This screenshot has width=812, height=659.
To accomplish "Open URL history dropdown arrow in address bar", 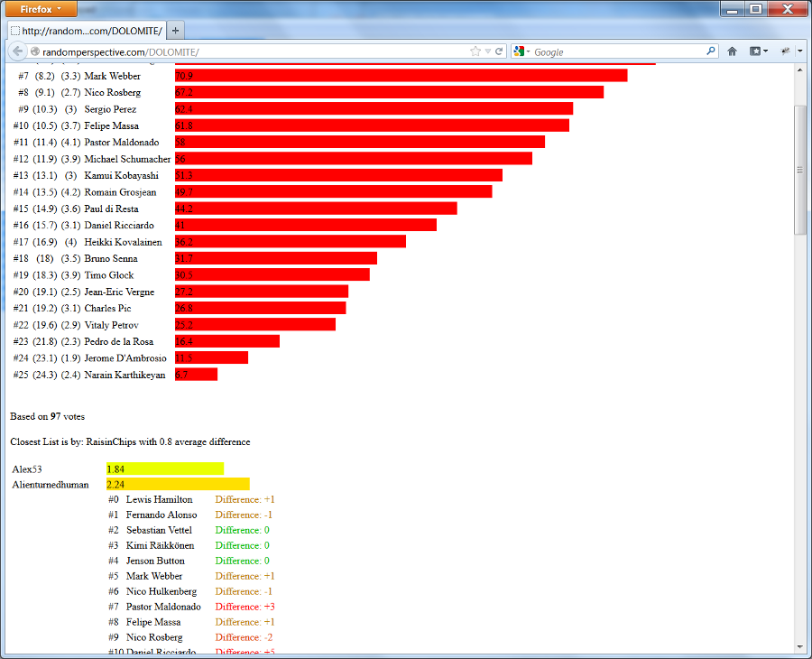I will 488,51.
